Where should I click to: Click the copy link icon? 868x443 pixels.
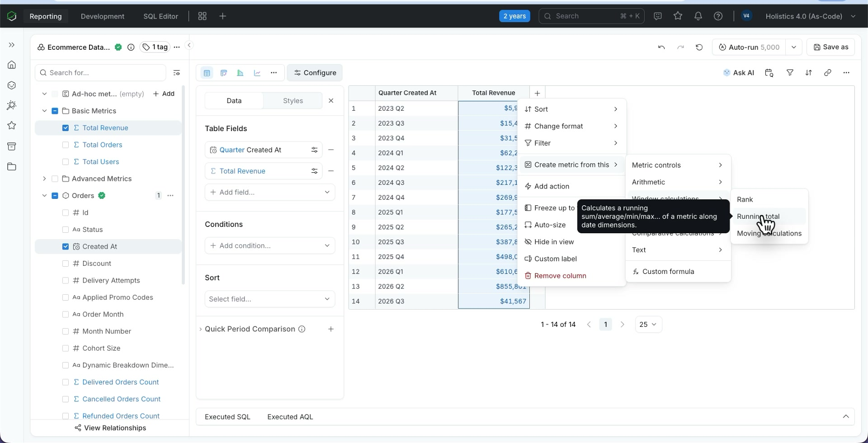(827, 72)
